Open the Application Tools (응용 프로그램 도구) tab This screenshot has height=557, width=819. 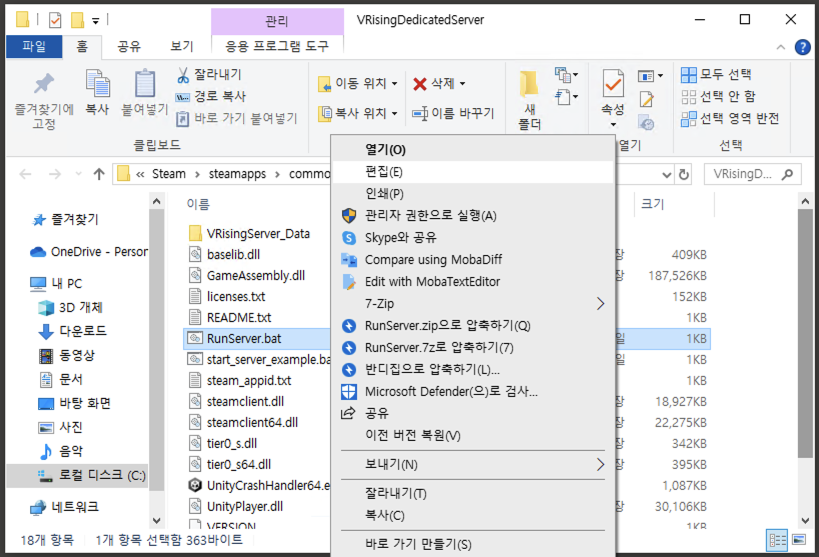tap(277, 47)
